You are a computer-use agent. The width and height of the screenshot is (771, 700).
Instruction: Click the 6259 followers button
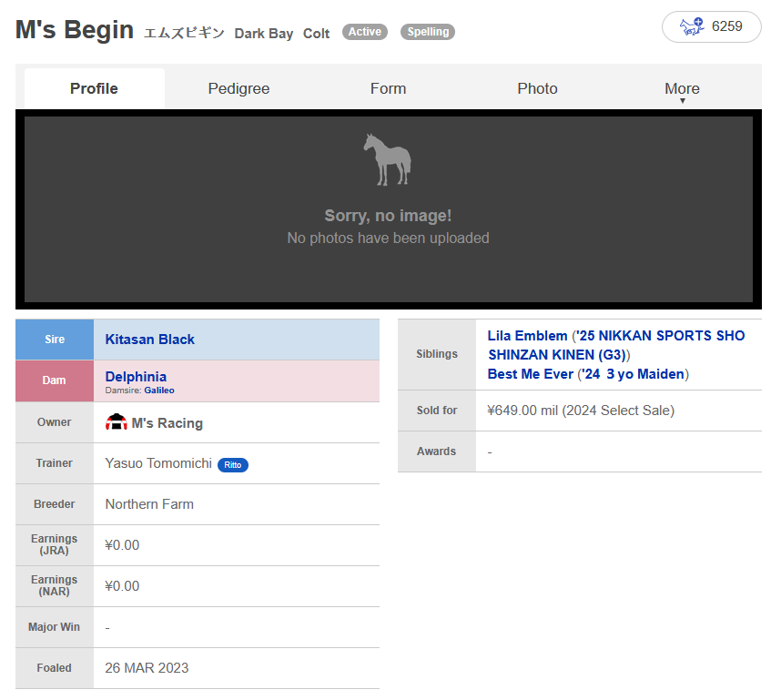click(x=711, y=26)
